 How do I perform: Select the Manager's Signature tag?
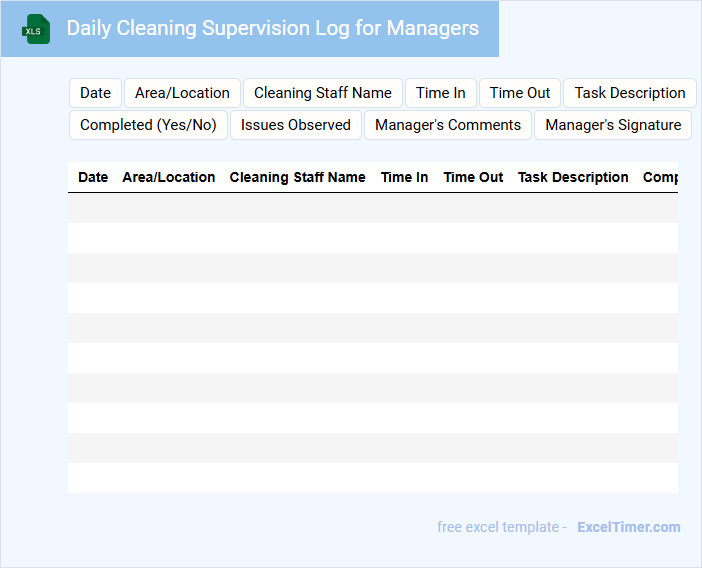point(613,125)
